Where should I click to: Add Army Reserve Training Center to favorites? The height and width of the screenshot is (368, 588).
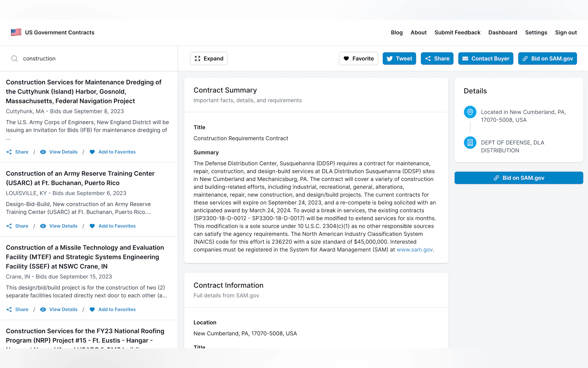[x=117, y=226]
